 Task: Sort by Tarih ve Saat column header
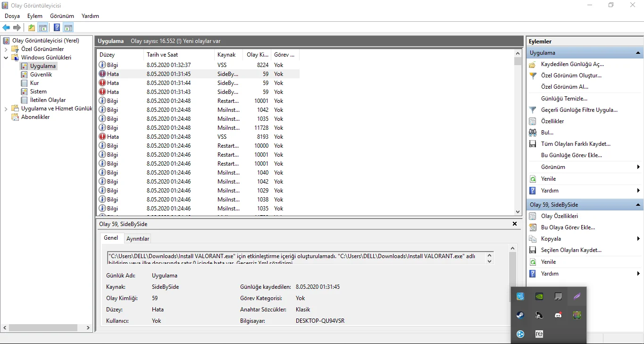tap(179, 55)
